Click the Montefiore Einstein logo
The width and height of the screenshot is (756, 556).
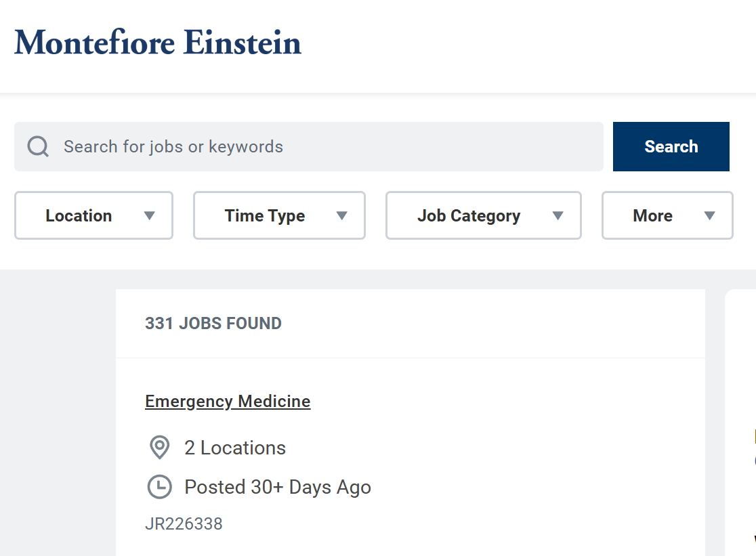coord(157,43)
